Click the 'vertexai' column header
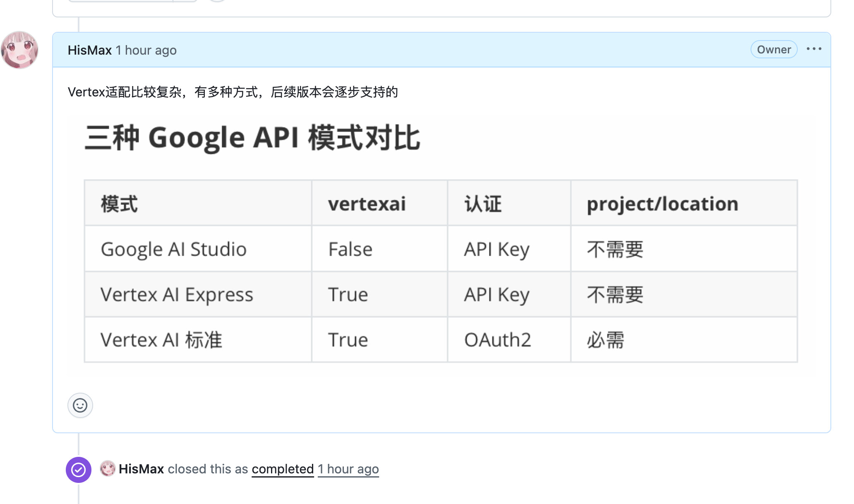The image size is (854, 504). 379,203
